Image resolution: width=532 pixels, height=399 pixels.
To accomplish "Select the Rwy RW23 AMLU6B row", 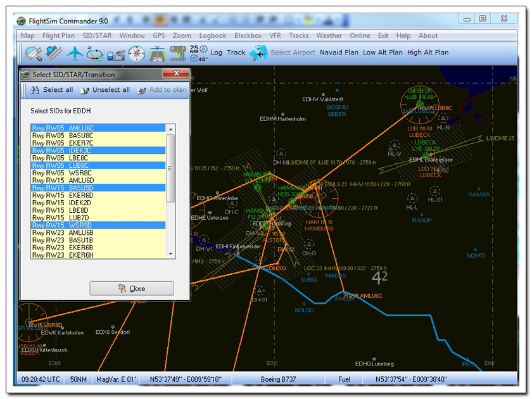I will (x=98, y=233).
